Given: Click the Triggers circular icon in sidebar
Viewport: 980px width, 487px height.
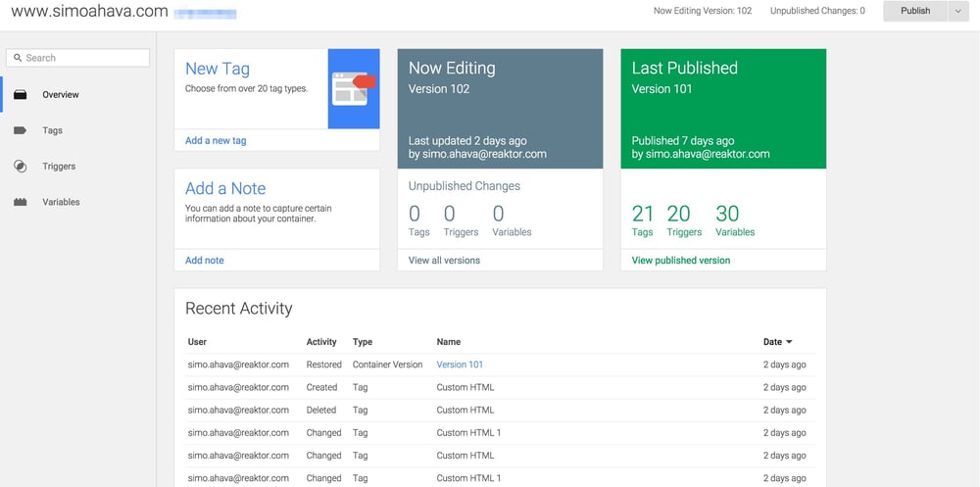Looking at the screenshot, I should [x=20, y=167].
